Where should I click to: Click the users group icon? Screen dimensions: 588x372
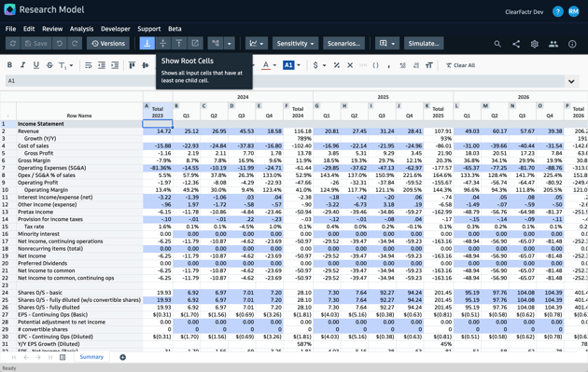pyautogui.click(x=553, y=44)
